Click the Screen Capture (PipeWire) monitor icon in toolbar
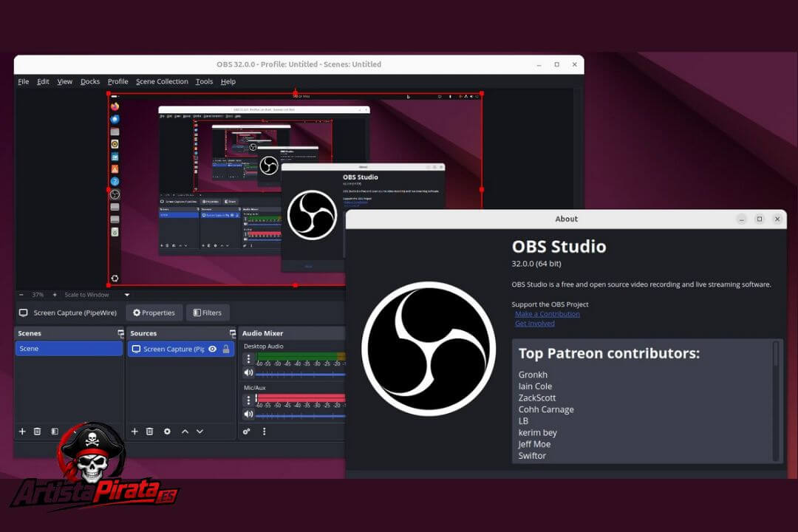798x532 pixels. point(24,313)
